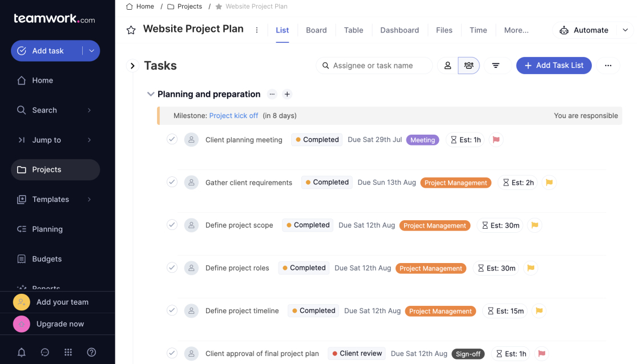Viewport: 637px width, 364px height.
Task: Click the Assignee or task name search field
Action: coord(374,65)
